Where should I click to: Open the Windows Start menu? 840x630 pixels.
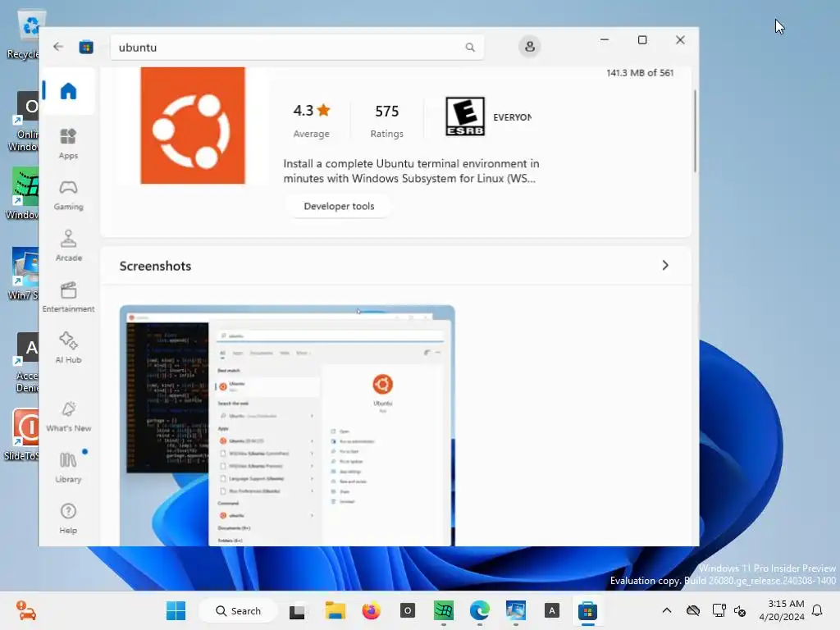(176, 610)
